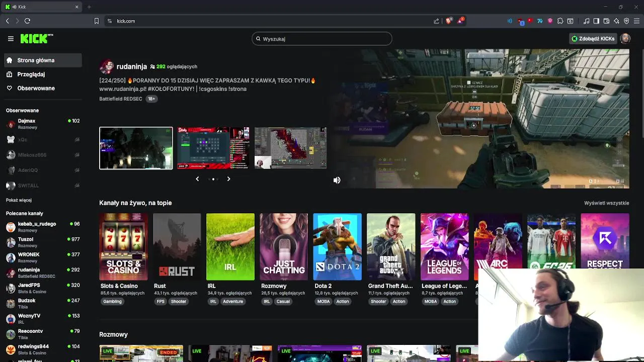Image resolution: width=644 pixels, height=362 pixels.
Task: Open JaredFPS channel in sidebar
Action: click(42, 288)
